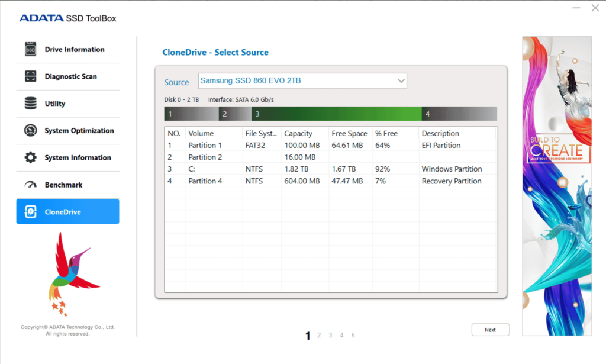The image size is (606, 364).
Task: Select segment 3 on the partition bar
Action: (334, 113)
